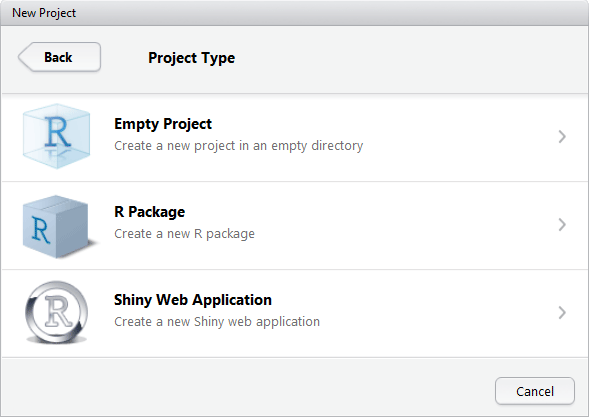Click "Create a new Shiny web application" description
The width and height of the screenshot is (589, 417).
(x=217, y=322)
